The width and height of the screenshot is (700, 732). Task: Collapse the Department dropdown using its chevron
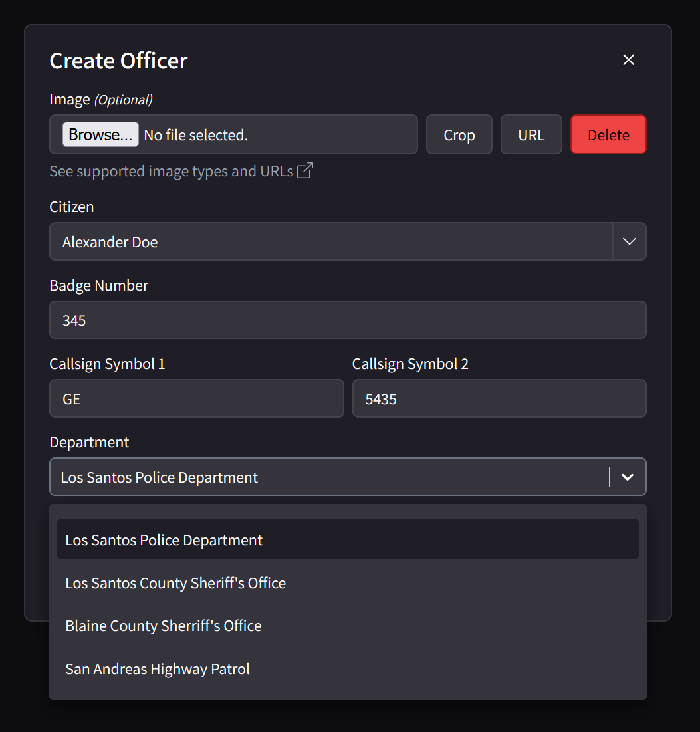pos(627,477)
